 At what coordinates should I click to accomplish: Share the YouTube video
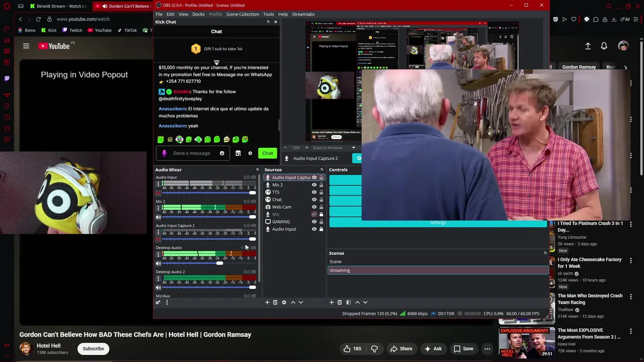(x=401, y=348)
